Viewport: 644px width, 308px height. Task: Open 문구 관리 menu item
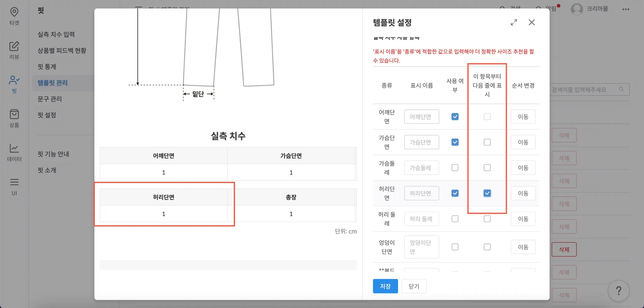click(50, 99)
